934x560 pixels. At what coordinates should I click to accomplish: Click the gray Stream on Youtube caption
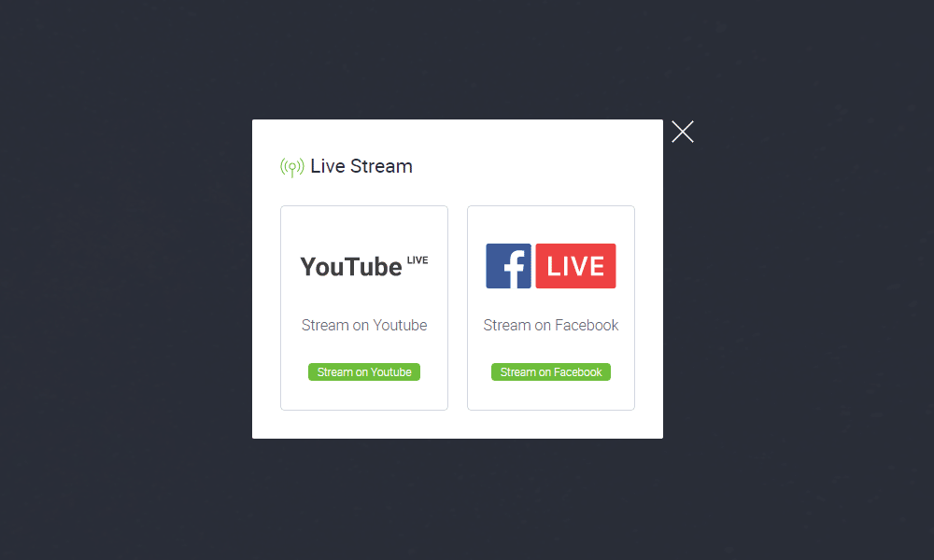pos(364,325)
